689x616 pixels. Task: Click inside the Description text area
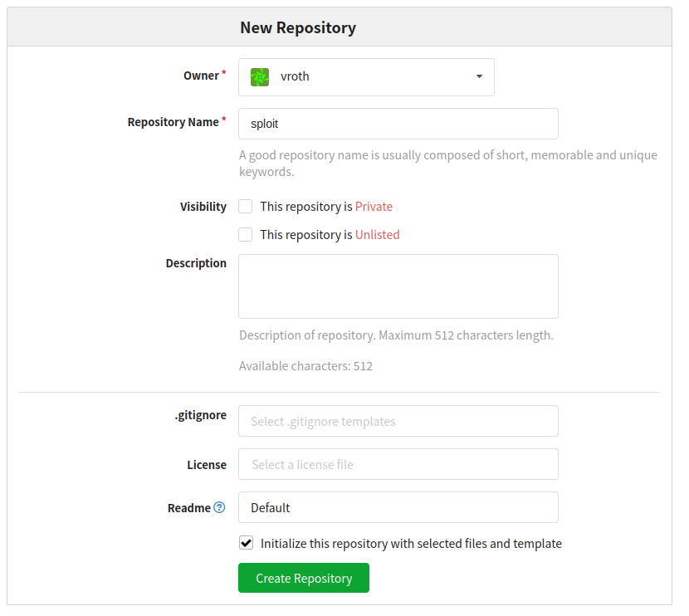click(398, 286)
